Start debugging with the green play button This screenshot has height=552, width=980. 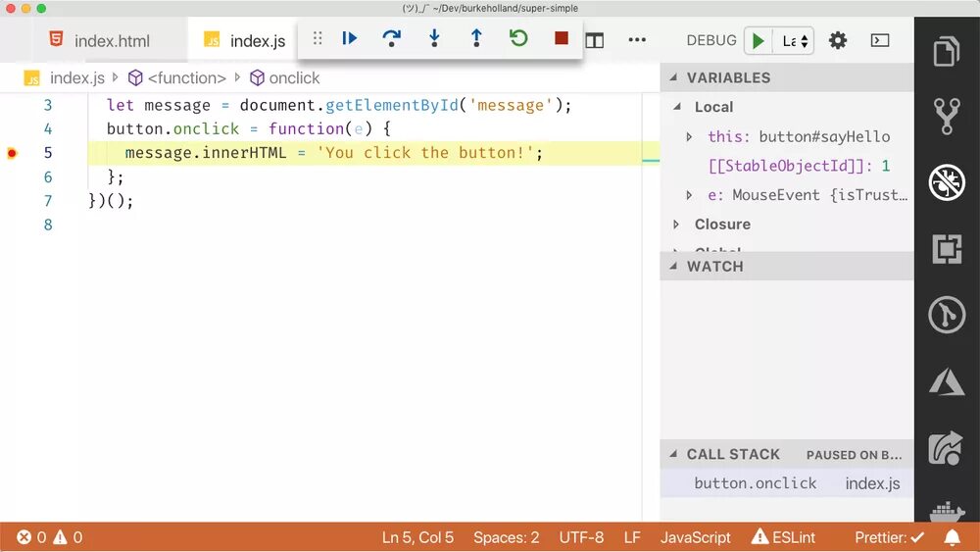(759, 41)
